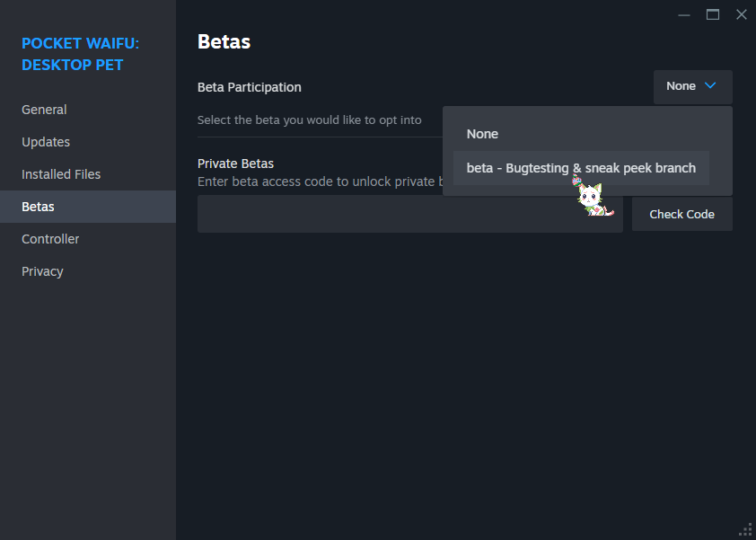Minimize the properties window
The height and width of the screenshot is (540, 756).
click(x=684, y=14)
